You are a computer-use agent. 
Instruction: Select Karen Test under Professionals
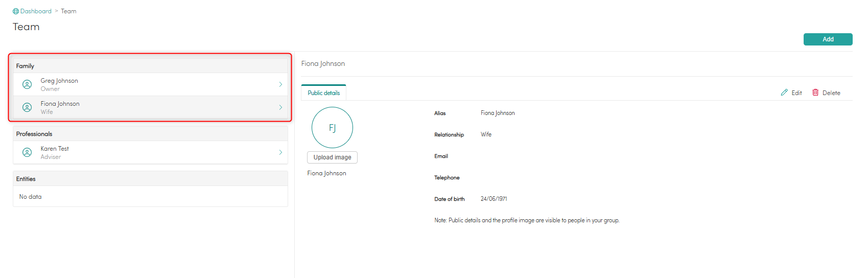[x=55, y=149]
